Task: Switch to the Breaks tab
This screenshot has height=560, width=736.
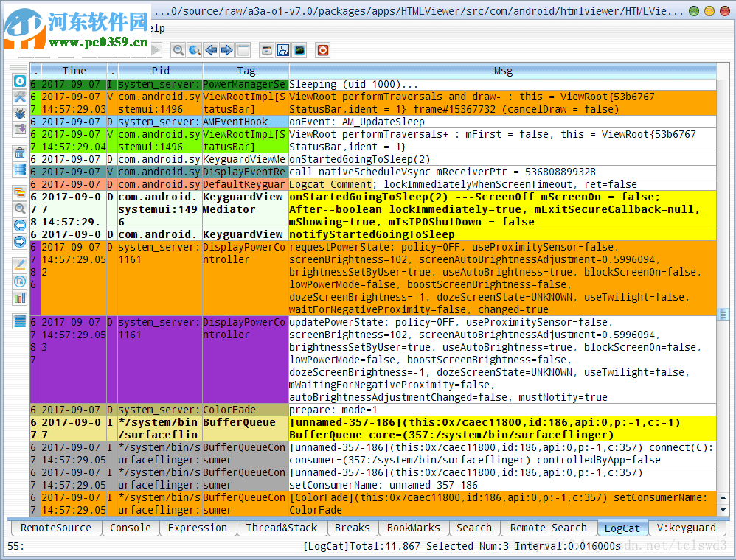Action: pyautogui.click(x=353, y=528)
